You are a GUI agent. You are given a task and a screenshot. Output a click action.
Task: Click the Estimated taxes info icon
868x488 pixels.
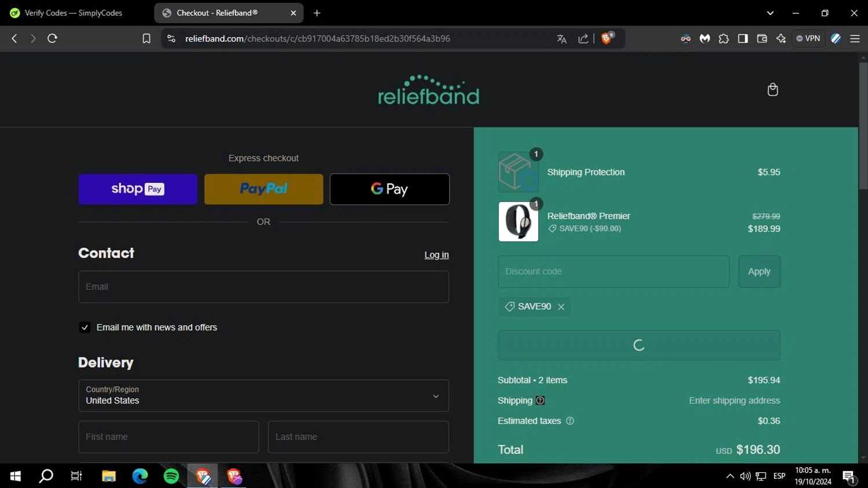pyautogui.click(x=570, y=421)
